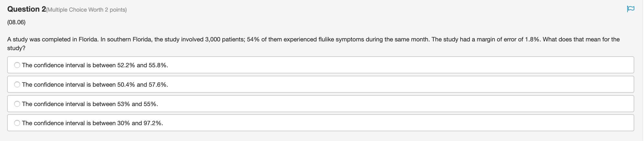Click answer text "between 50.4% and 57.6%"
This screenshot has width=644, height=141.
pyautogui.click(x=130, y=85)
